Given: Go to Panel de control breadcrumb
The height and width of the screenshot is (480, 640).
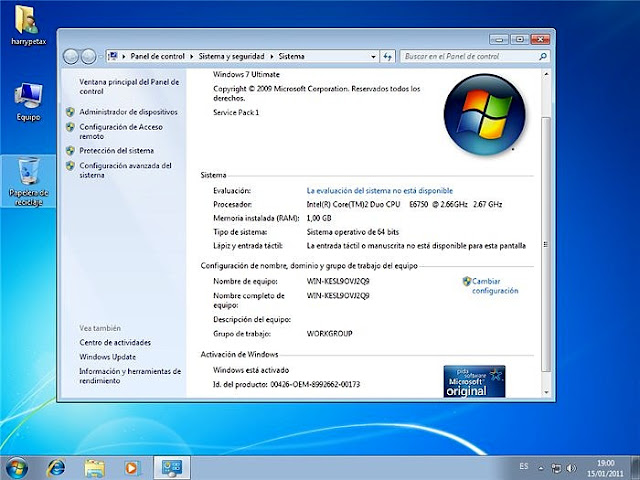Looking at the screenshot, I should pyautogui.click(x=158, y=56).
